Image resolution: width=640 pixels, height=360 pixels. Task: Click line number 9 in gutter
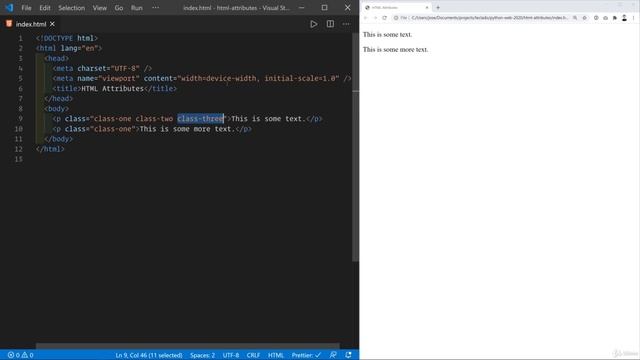click(20, 119)
